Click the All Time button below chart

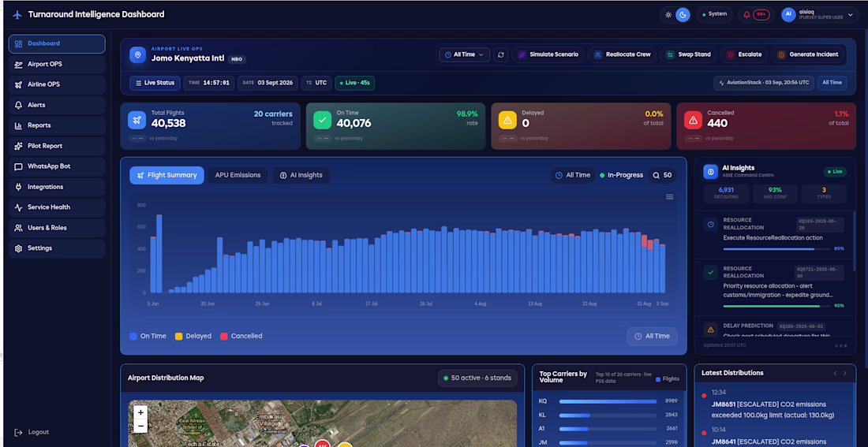pyautogui.click(x=652, y=337)
